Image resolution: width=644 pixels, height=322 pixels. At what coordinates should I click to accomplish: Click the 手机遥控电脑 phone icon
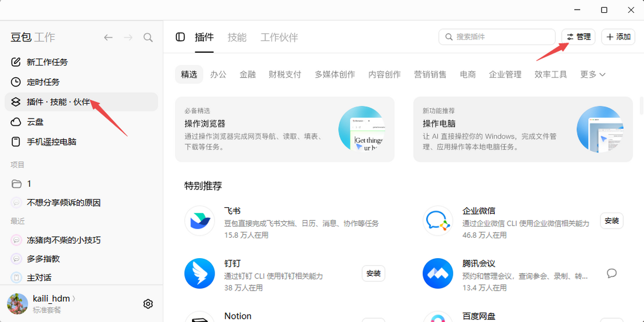16,142
